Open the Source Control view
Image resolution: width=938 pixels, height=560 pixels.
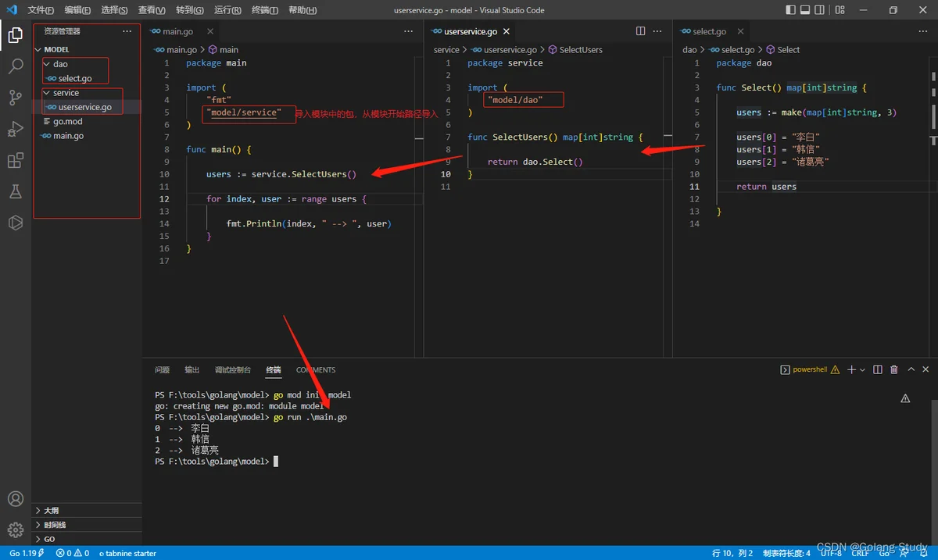16,98
